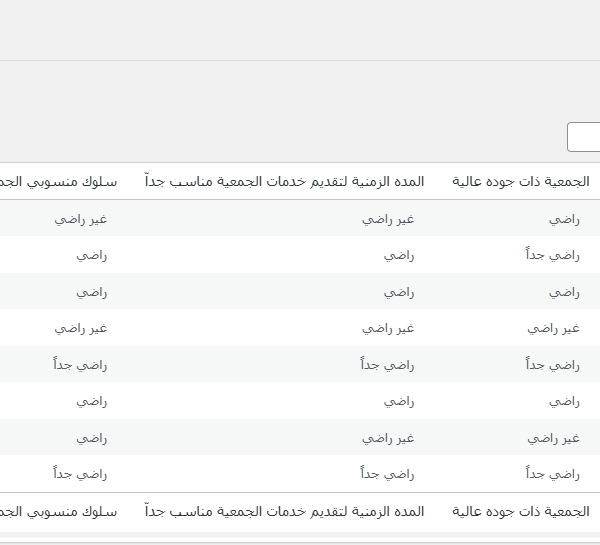Select fifth row's 'راضي جداً' under 'سلوك منسوبي' column
Viewport: 600px width, 545px height.
pos(80,365)
